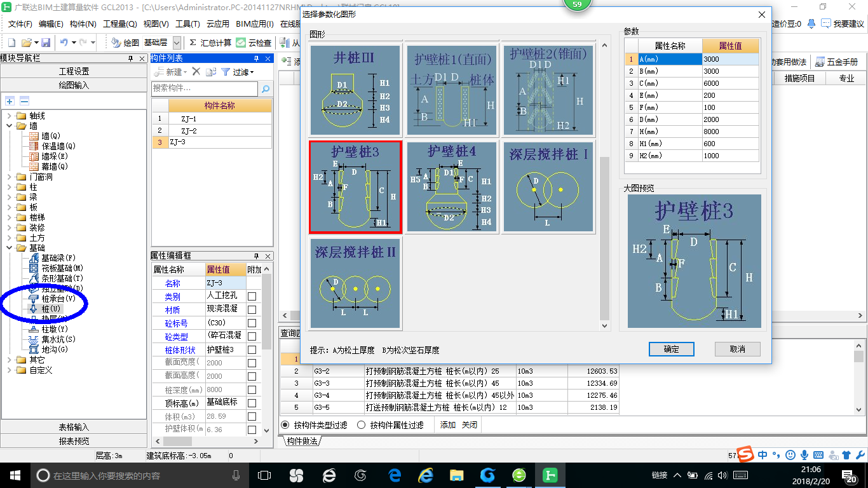Click the minus collapse-all icon in navigation
Viewport: 868px width, 488px height.
[x=24, y=101]
